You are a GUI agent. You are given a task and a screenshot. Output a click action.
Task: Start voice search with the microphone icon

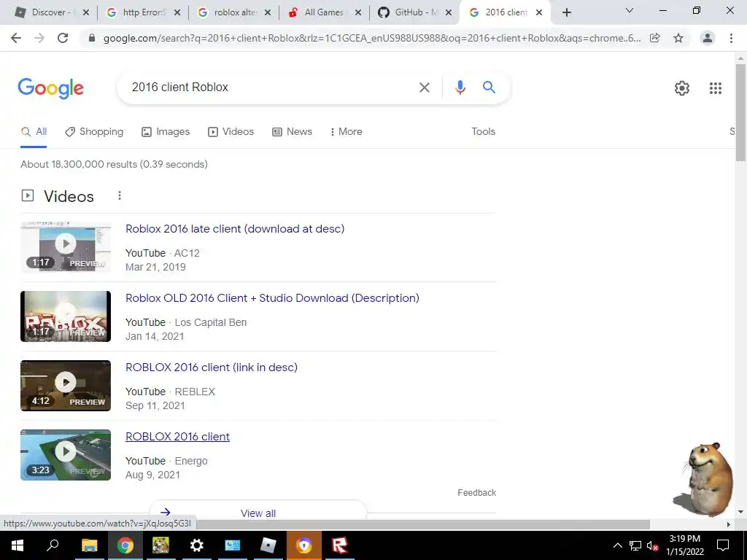(460, 87)
